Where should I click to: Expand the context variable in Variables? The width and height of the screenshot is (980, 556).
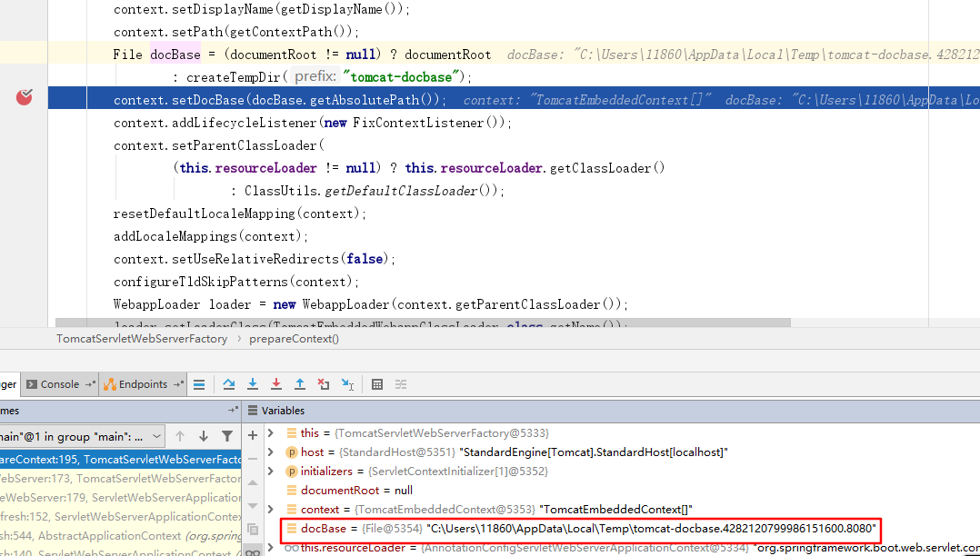point(271,510)
